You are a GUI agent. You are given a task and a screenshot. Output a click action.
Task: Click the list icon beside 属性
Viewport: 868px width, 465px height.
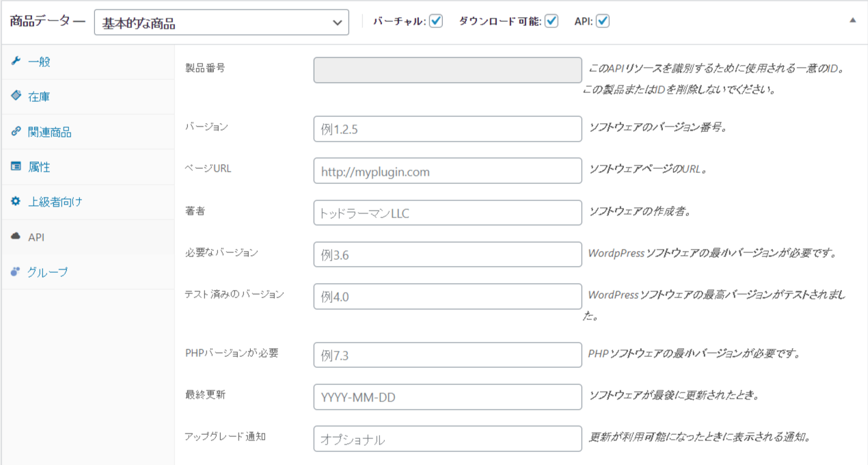(x=16, y=167)
